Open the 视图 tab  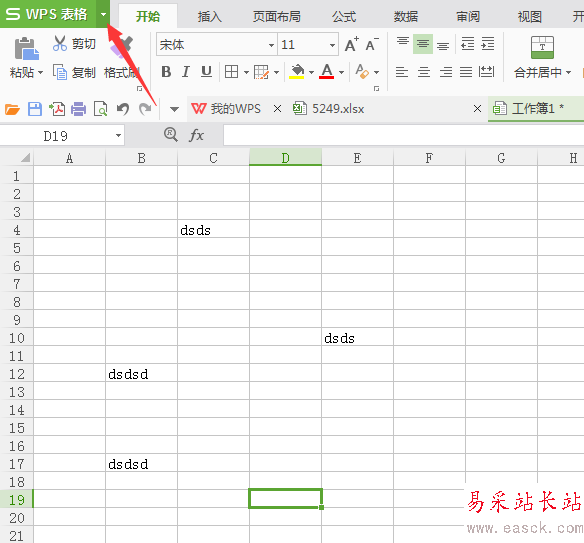pos(530,16)
